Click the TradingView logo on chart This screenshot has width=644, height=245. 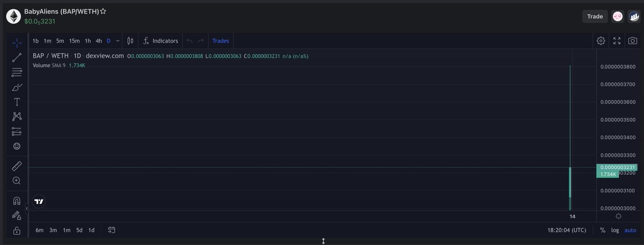(39, 202)
